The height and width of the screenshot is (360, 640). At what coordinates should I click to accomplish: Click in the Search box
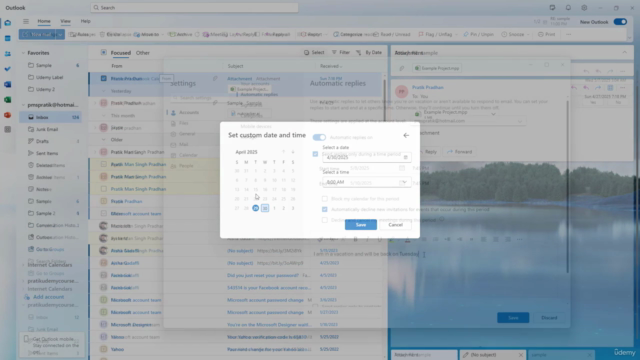(194, 8)
